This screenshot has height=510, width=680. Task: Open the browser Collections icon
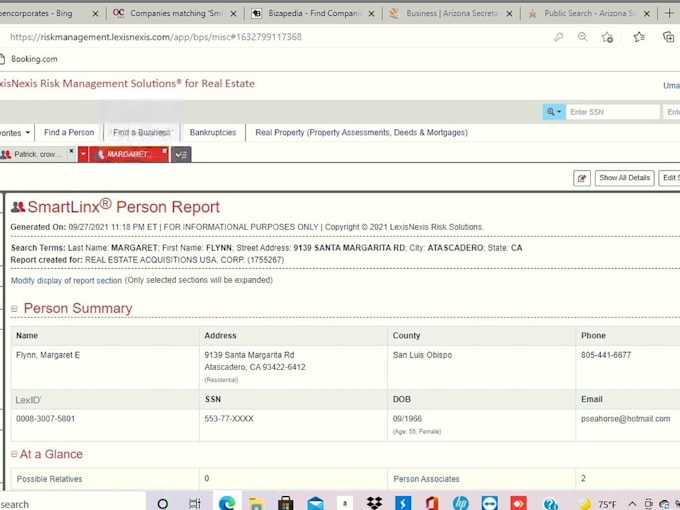[669, 37]
